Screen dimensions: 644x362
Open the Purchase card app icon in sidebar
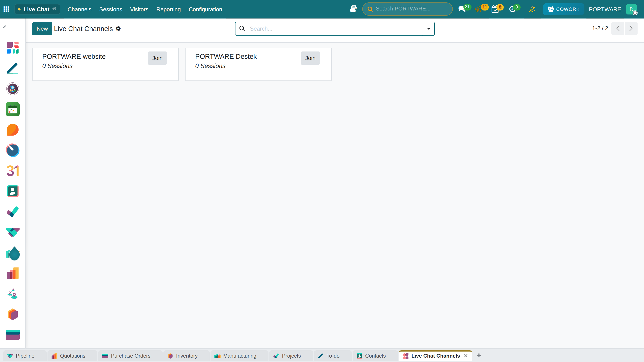[12, 335]
